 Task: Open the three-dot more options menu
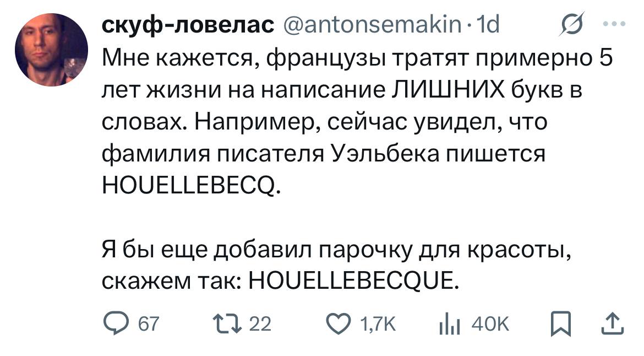point(614,25)
